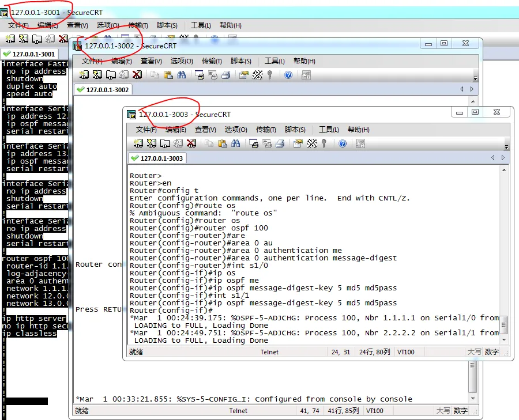Click the Paste icon in the 3002 window toolbar
Viewport: 519px width, 420px height.
(168, 75)
